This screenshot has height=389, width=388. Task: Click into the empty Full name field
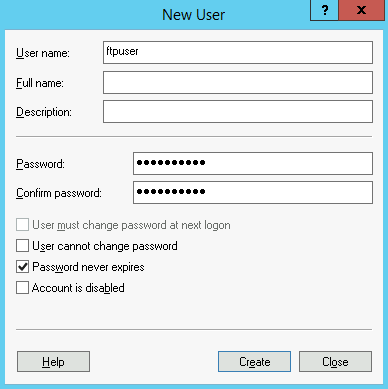tap(238, 82)
